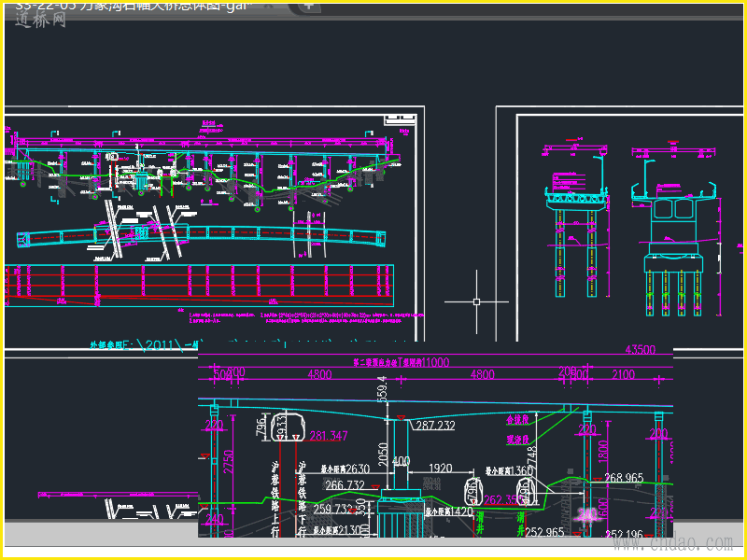Select the dimension text 2100
Screen dimensions: 747x560
tap(623, 375)
